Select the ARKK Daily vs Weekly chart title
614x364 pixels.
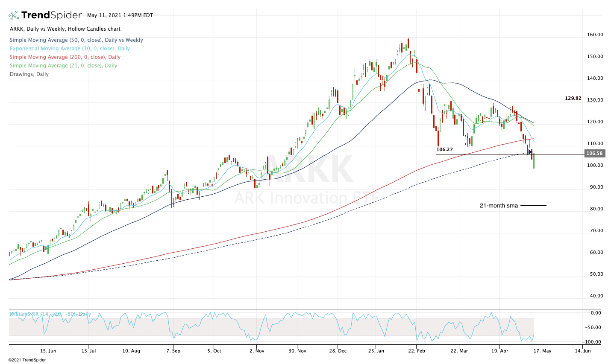click(x=65, y=29)
